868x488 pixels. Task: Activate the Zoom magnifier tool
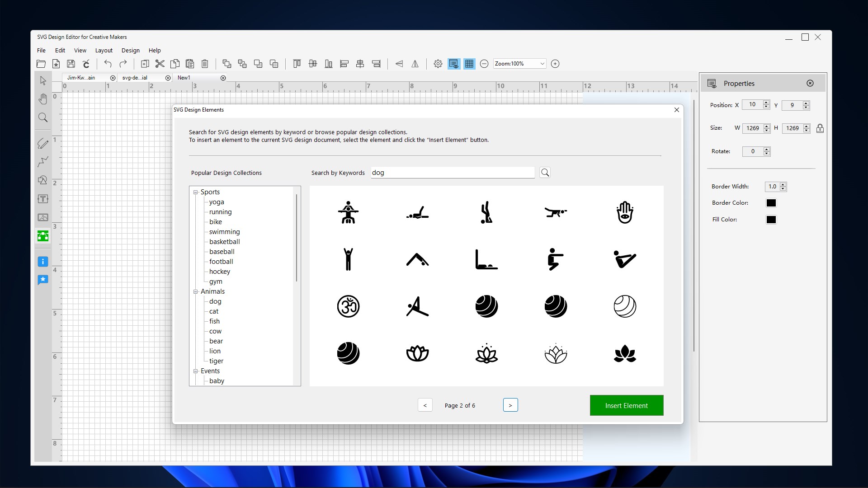[43, 117]
